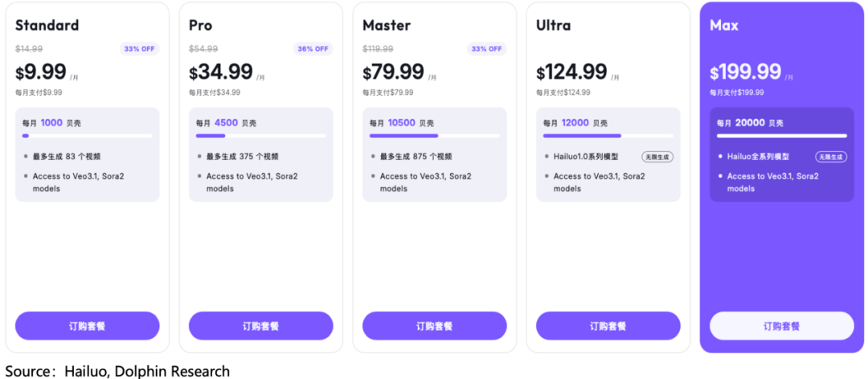Click the 无限生成 tag in Max plan
The image size is (868, 379).
[x=830, y=157]
